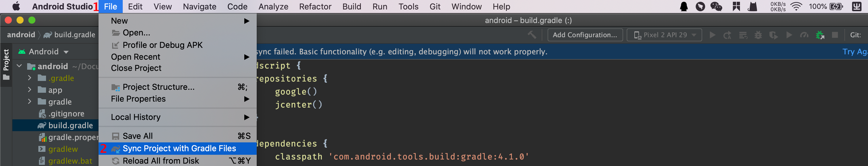The height and width of the screenshot is (166, 868).
Task: Choose Reload All from Disk
Action: pos(178,161)
